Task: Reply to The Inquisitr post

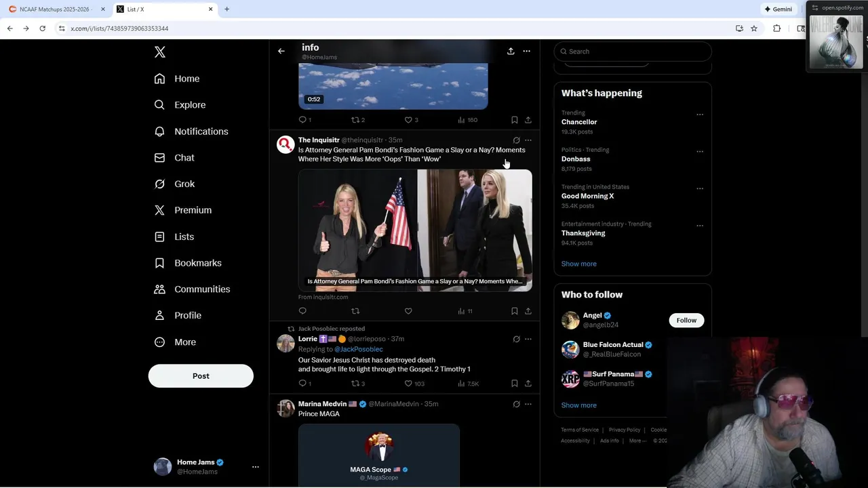Action: [x=302, y=311]
